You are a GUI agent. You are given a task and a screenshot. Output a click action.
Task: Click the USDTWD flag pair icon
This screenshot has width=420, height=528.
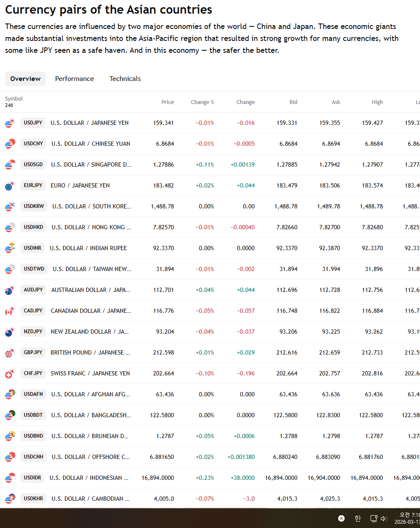point(10,269)
